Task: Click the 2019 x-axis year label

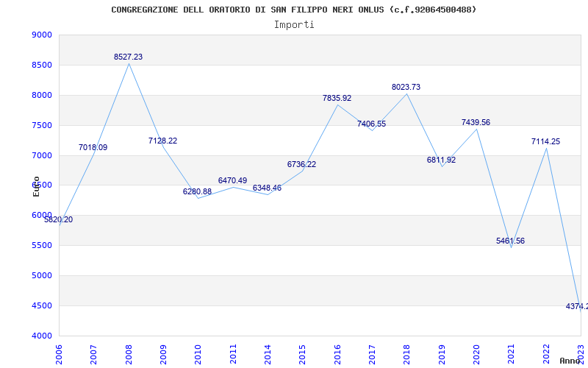Action: 442,355
